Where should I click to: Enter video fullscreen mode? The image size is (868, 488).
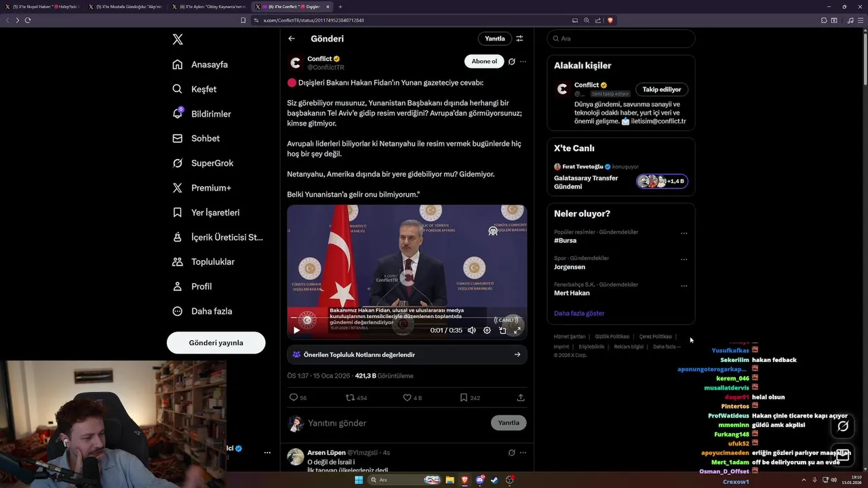(x=517, y=330)
